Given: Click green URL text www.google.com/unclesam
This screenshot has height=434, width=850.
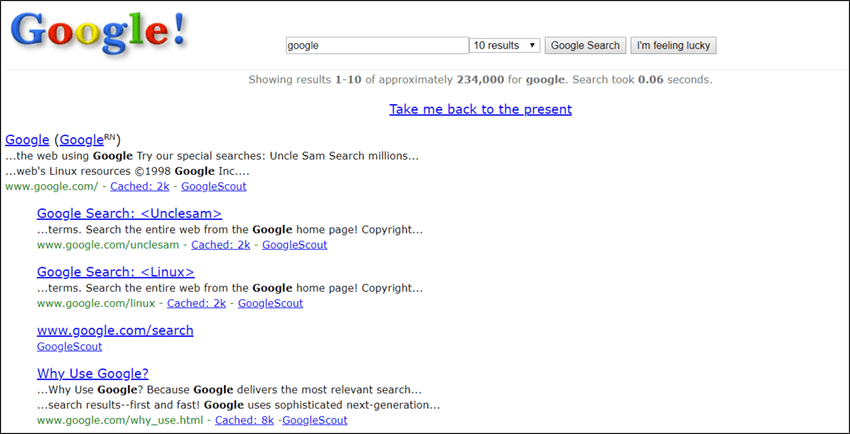Looking at the screenshot, I should point(108,245).
